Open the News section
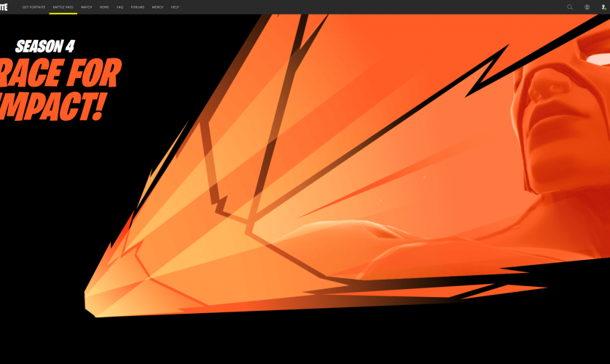Viewport: 610px width, 364px height. (x=104, y=7)
